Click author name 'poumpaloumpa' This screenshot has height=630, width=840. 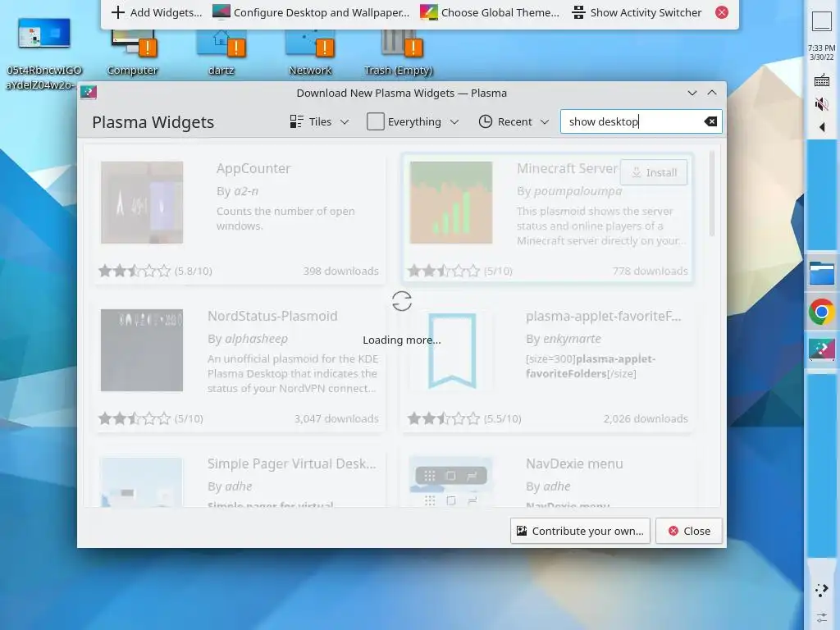(578, 191)
